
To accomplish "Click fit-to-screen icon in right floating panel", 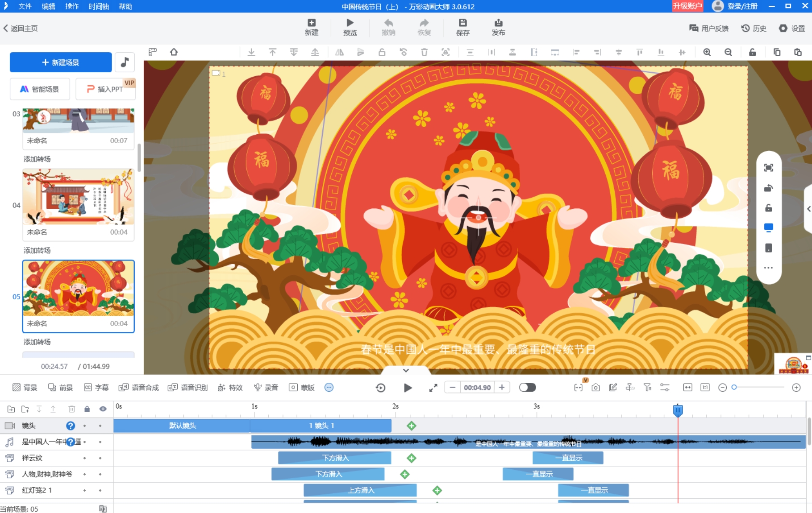I will click(768, 168).
